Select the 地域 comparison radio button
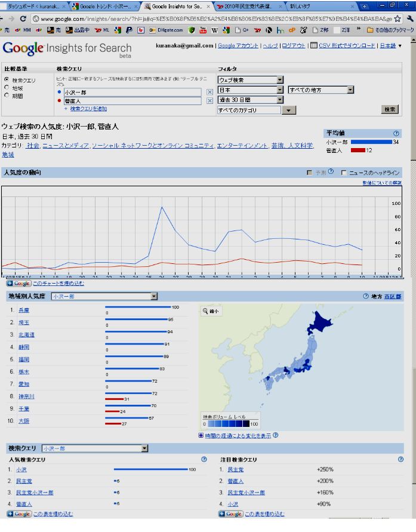Image resolution: width=416 pixels, height=532 pixels. (7, 87)
